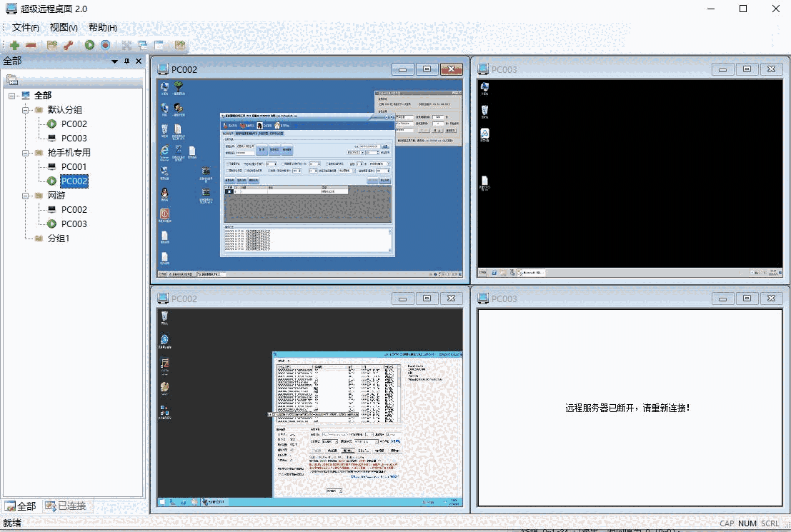The image size is (791, 532).
Task: Select the 分组1 folder
Action: (x=59, y=238)
